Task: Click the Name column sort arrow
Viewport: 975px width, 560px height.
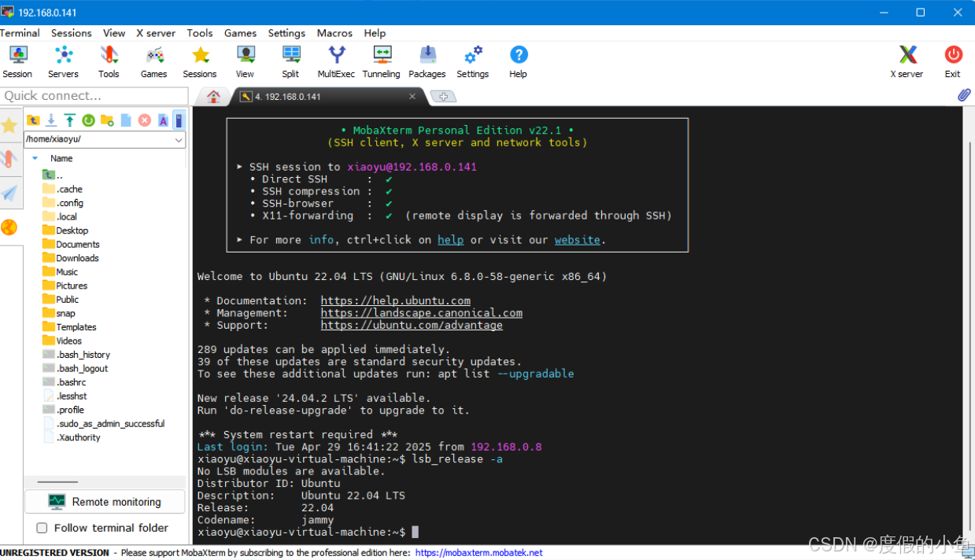Action: point(35,158)
